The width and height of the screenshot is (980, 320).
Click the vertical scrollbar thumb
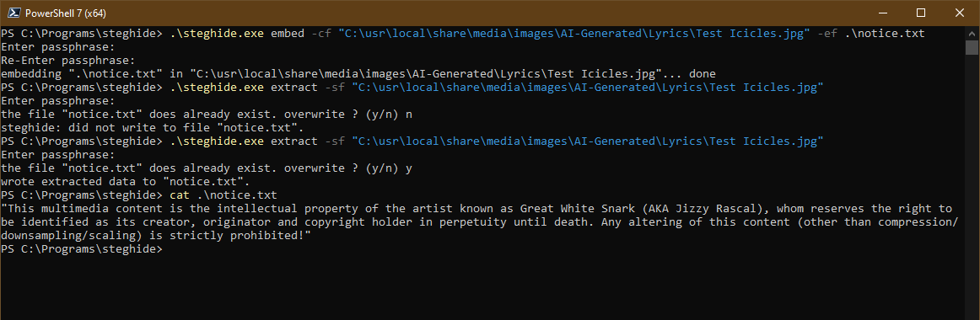click(972, 48)
